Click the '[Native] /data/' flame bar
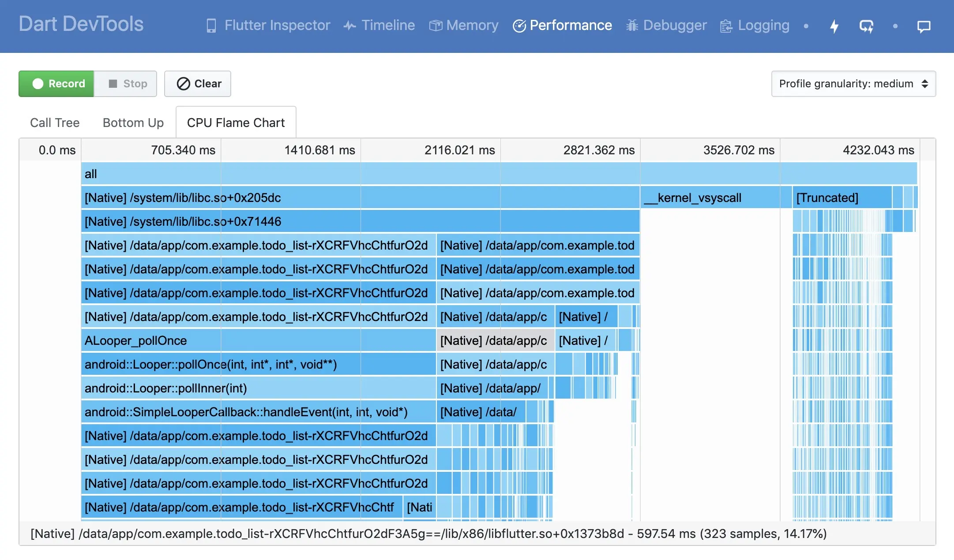 tap(481, 412)
